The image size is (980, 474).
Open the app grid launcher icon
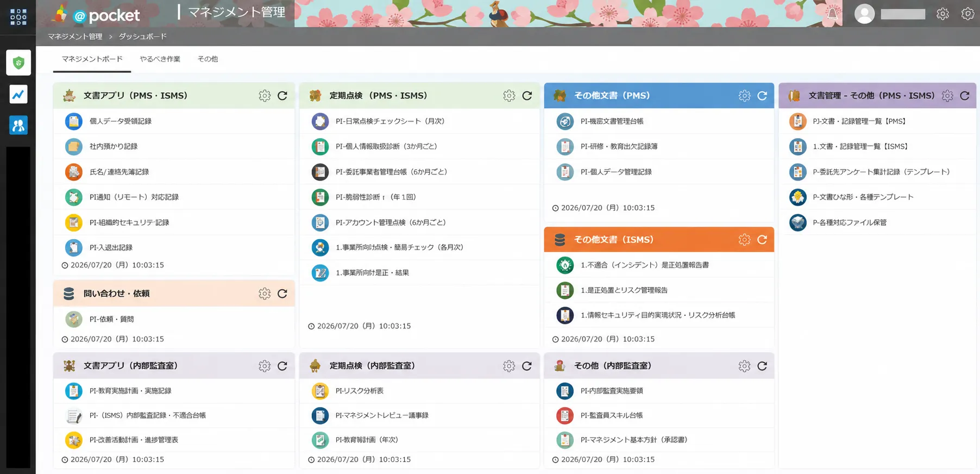(x=18, y=17)
